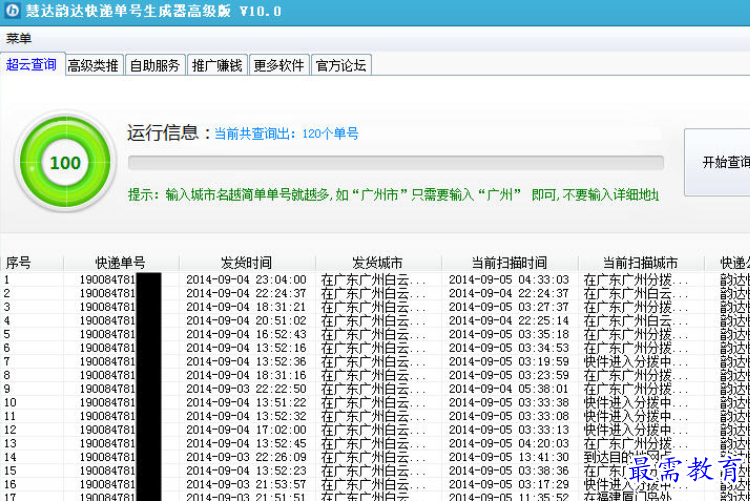Select scan time 2014-09-05 03:33:13
The height and width of the screenshot is (501, 750).
click(x=509, y=430)
